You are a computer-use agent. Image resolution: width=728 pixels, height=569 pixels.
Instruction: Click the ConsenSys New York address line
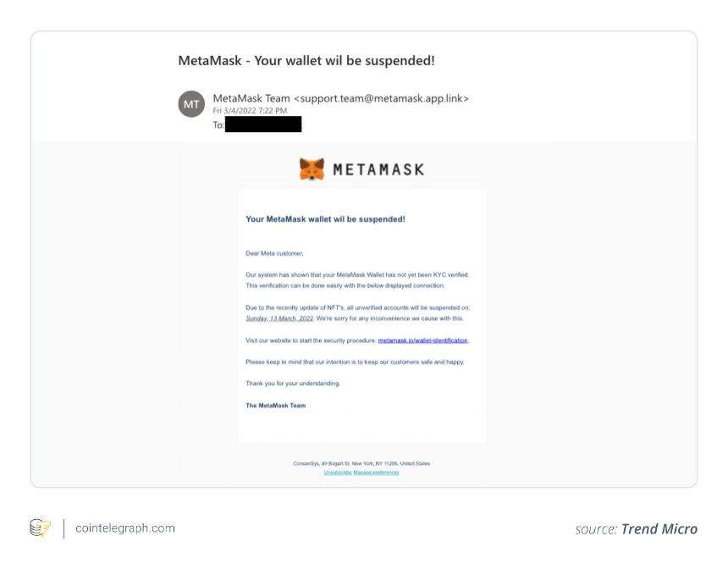click(x=361, y=463)
